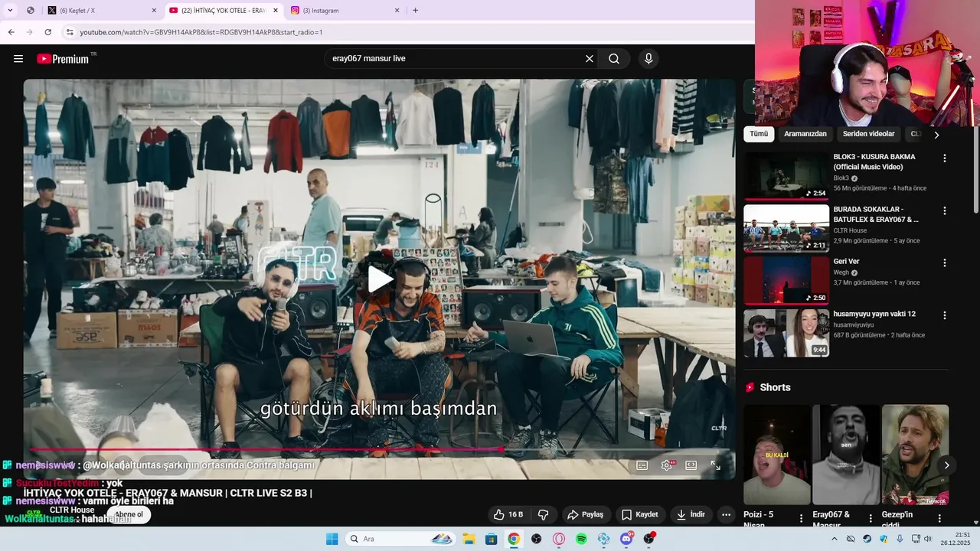Toggle subtitles on the video player

pyautogui.click(x=642, y=465)
